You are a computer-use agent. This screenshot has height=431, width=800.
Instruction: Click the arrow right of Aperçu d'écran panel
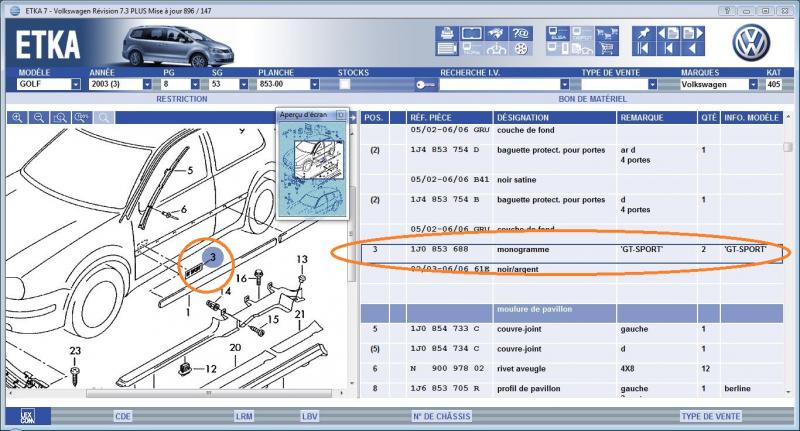[x=353, y=118]
